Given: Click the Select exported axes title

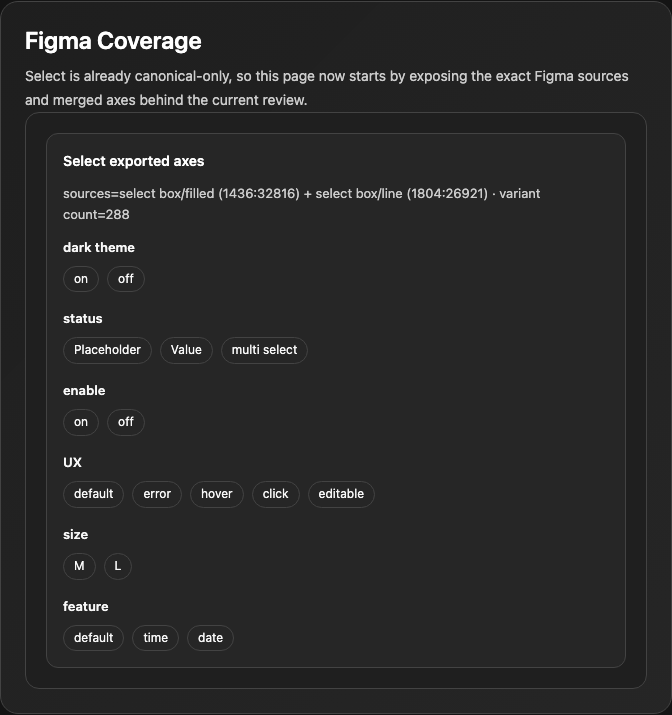Looking at the screenshot, I should click(x=134, y=161).
